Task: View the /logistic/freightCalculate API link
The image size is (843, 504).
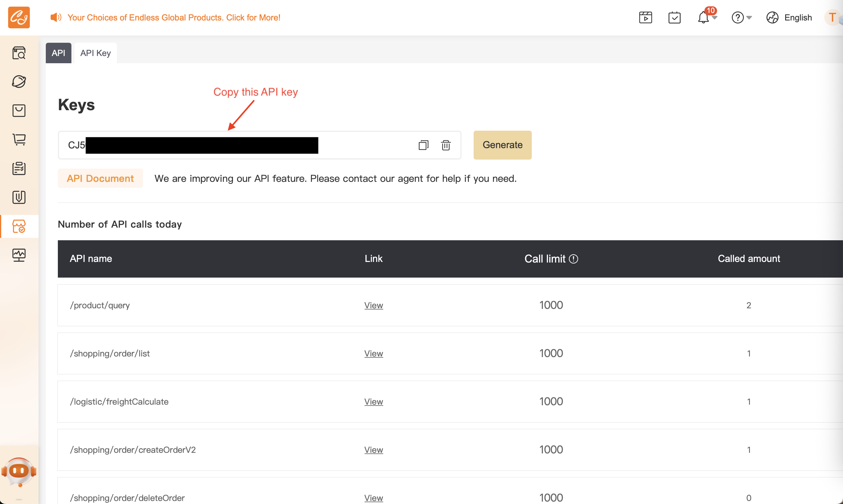Action: tap(373, 401)
